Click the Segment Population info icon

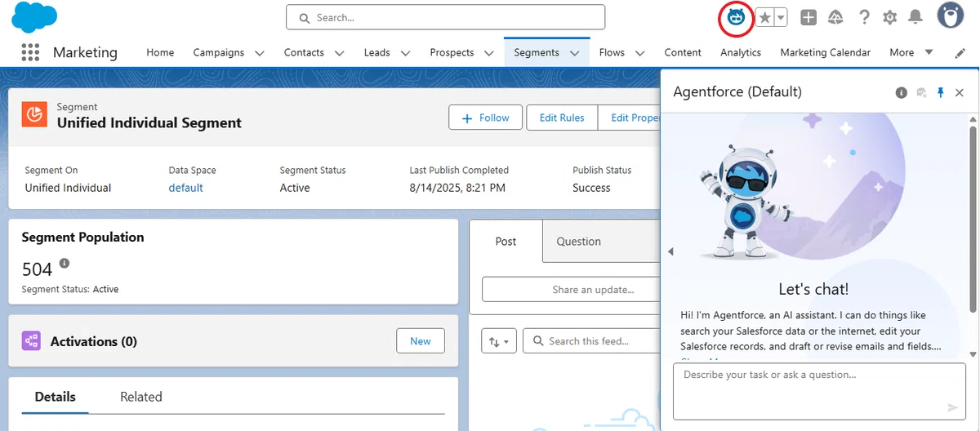point(65,264)
